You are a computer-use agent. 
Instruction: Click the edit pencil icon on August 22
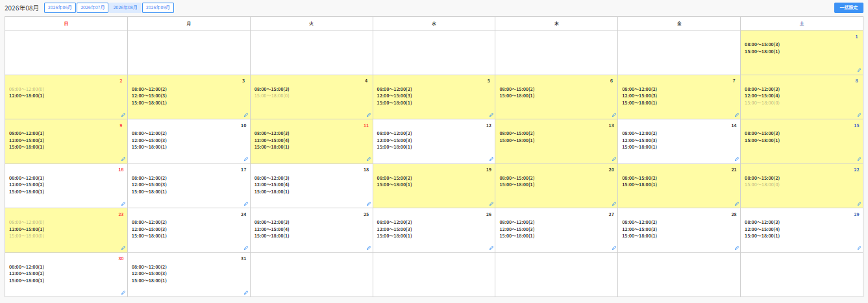click(x=859, y=203)
